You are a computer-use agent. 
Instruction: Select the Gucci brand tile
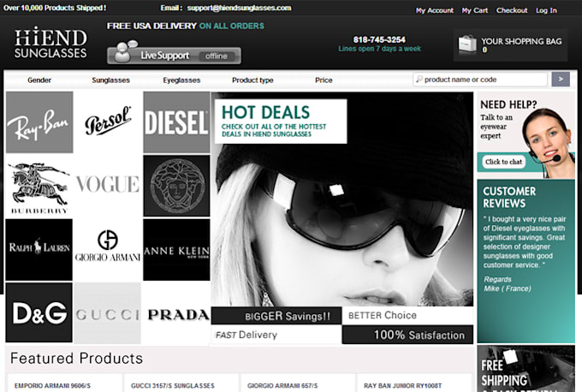point(108,313)
